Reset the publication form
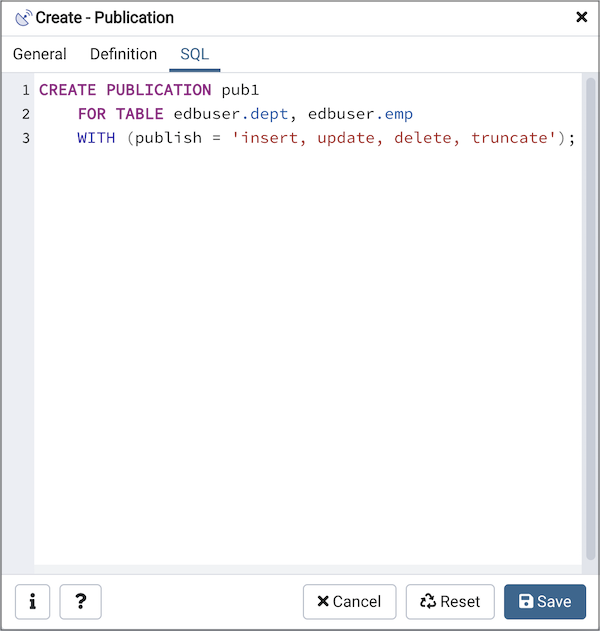 click(450, 602)
